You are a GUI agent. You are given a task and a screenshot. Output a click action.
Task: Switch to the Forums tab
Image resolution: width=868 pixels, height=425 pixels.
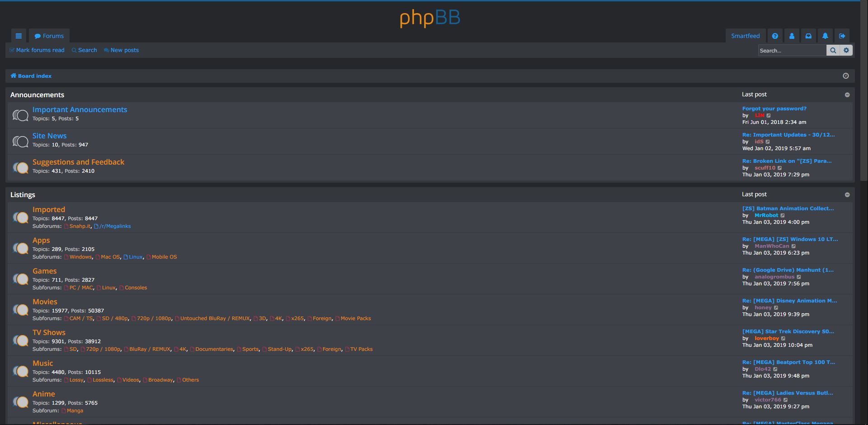(49, 36)
